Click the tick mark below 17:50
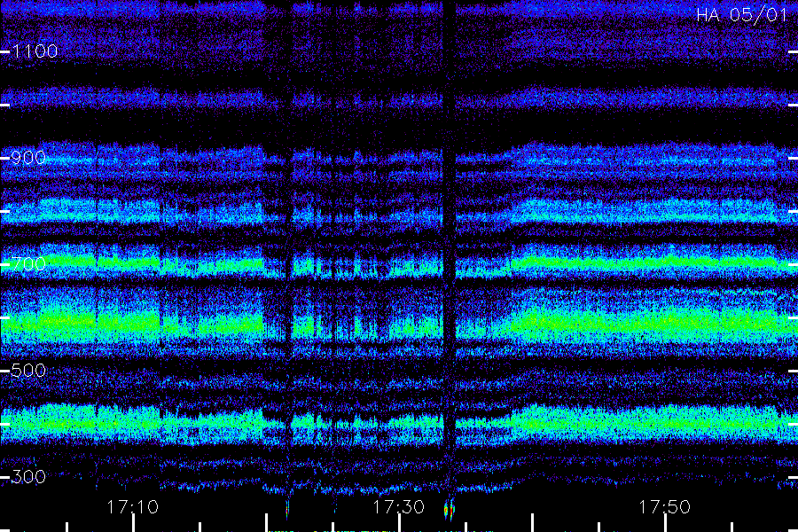Image resolution: width=798 pixels, height=532 pixels. tap(665, 523)
